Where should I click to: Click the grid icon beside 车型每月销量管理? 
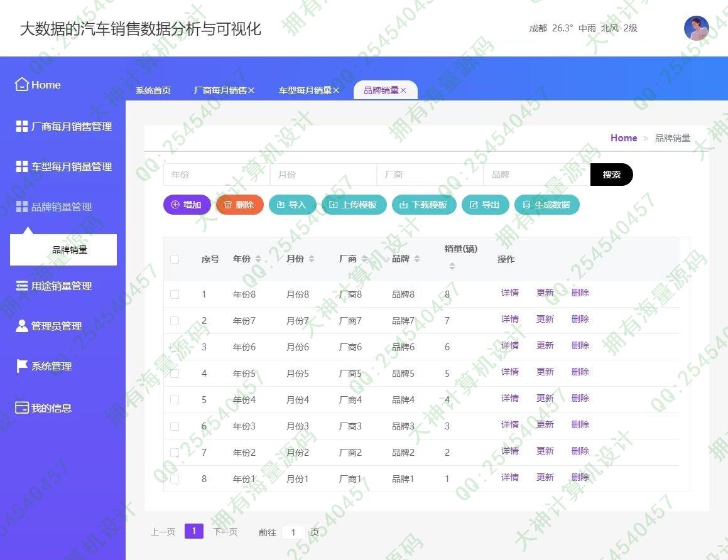click(21, 166)
